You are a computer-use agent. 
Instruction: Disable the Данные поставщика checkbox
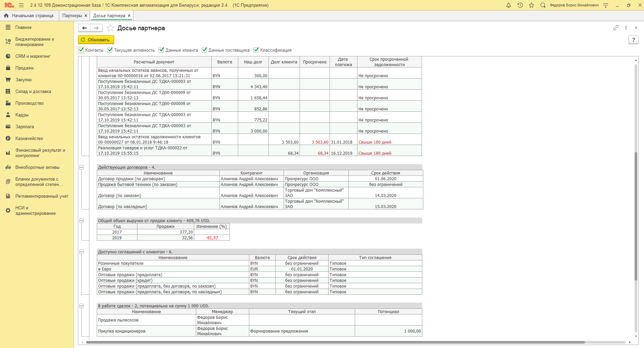(204, 50)
